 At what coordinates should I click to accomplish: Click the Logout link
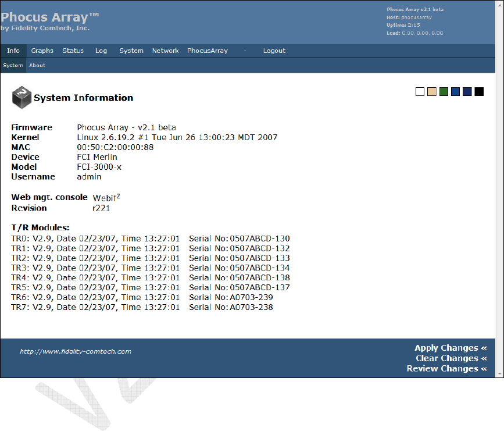pyautogui.click(x=274, y=51)
